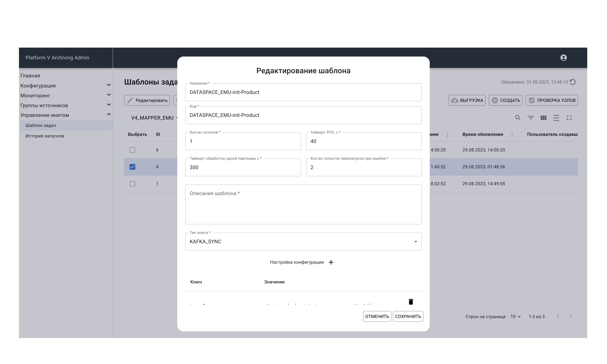Click the refresh icon next to update time
The image size is (607, 364).
573,82
